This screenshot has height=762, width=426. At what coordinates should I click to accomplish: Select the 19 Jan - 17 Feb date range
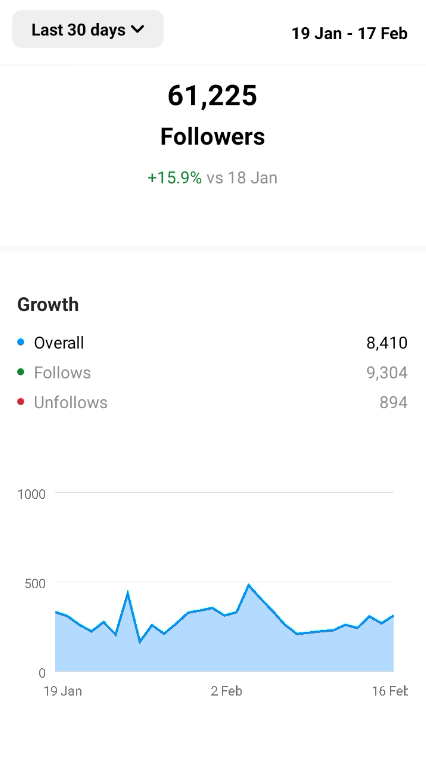349,34
